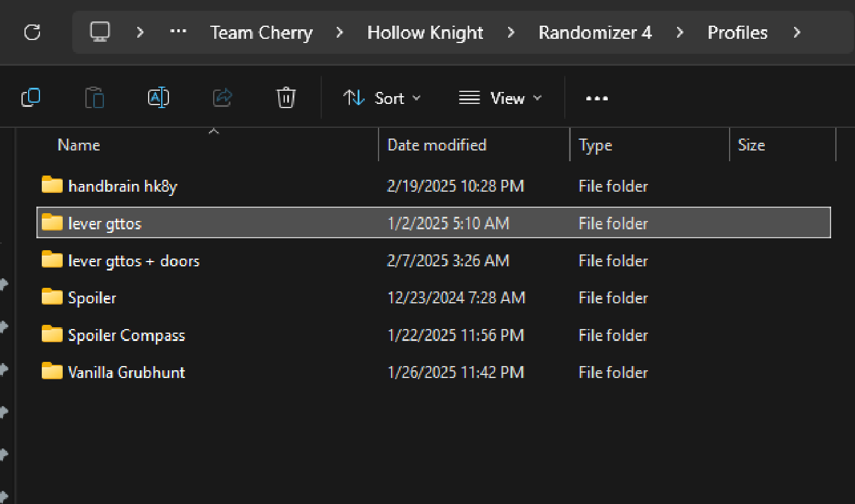
Task: Select the Vanilla Grubhunt folder
Action: pos(433,372)
